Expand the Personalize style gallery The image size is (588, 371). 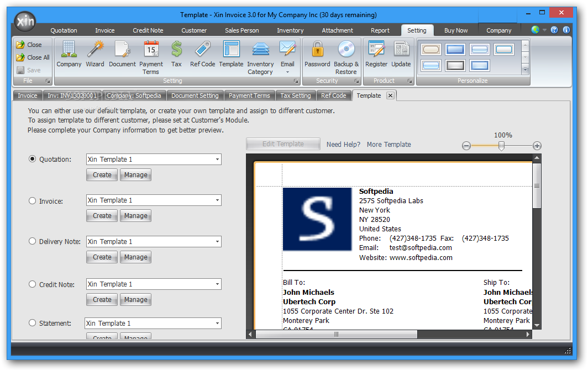526,70
